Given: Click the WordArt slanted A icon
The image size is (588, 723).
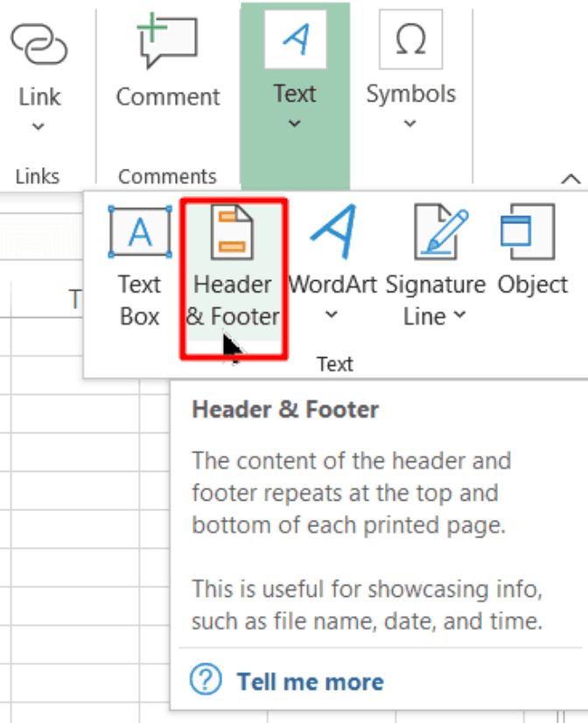Looking at the screenshot, I should point(332,232).
